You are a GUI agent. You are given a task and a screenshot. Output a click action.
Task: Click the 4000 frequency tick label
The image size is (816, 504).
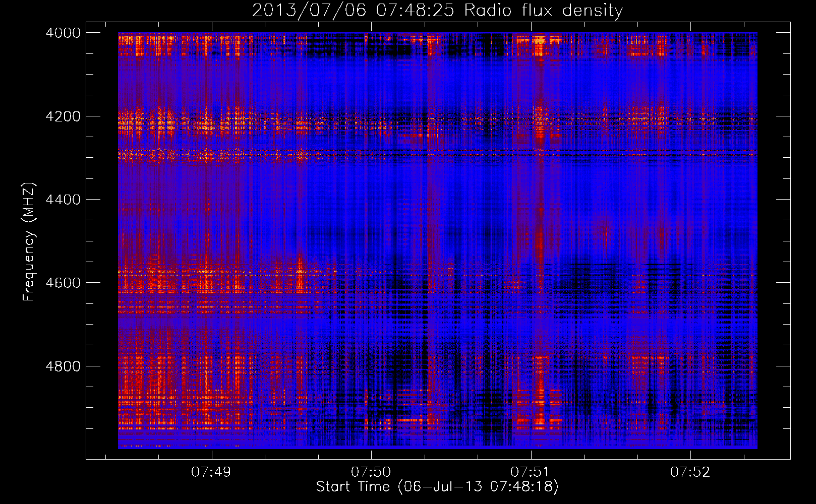(63, 33)
